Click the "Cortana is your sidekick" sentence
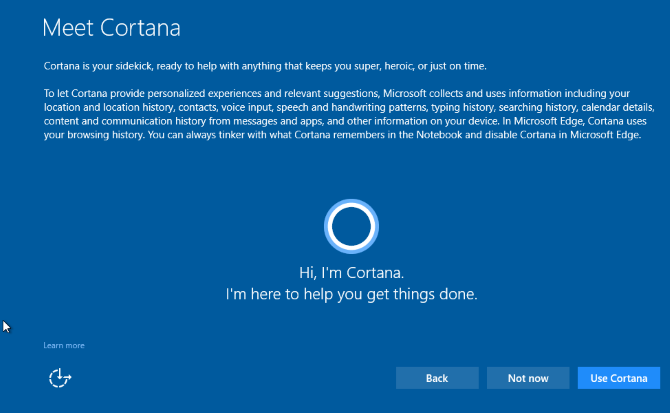This screenshot has width=670, height=413. tap(265, 66)
